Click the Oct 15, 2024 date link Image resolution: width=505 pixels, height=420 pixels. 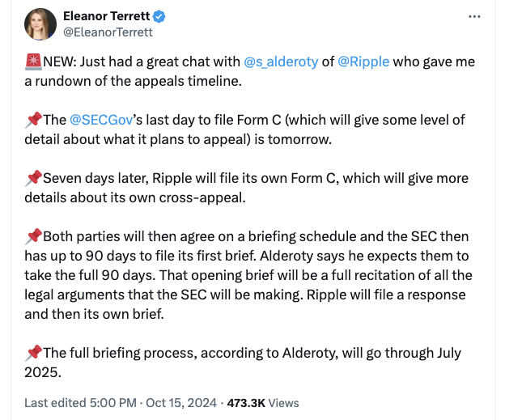(x=181, y=403)
